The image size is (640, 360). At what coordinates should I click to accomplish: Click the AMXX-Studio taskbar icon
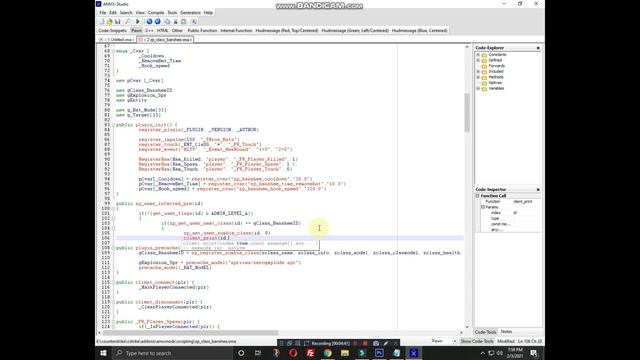coord(413,353)
